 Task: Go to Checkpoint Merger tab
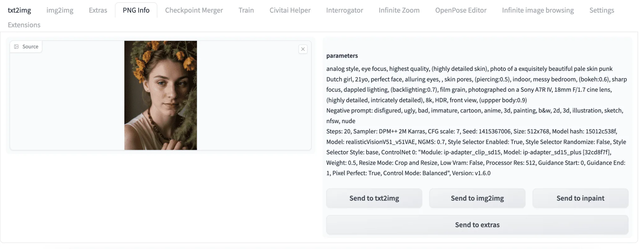coord(194,10)
